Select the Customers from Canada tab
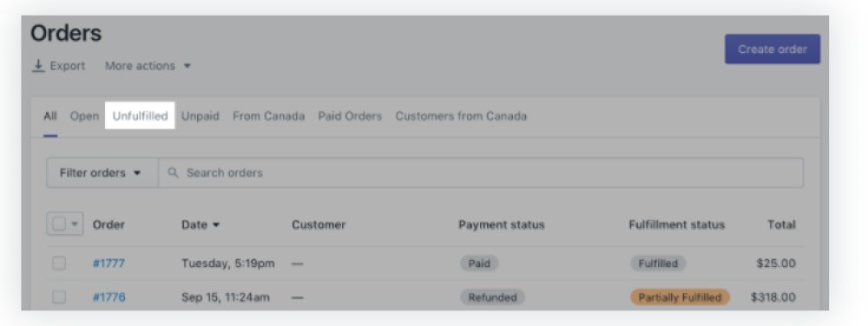Viewport: 868px width, 326px height. click(461, 116)
